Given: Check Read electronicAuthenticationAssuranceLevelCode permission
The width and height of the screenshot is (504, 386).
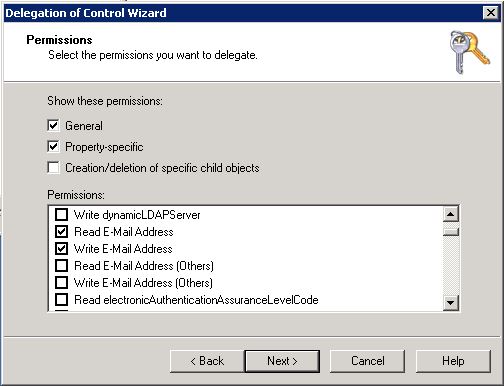Looking at the screenshot, I should pyautogui.click(x=61, y=300).
